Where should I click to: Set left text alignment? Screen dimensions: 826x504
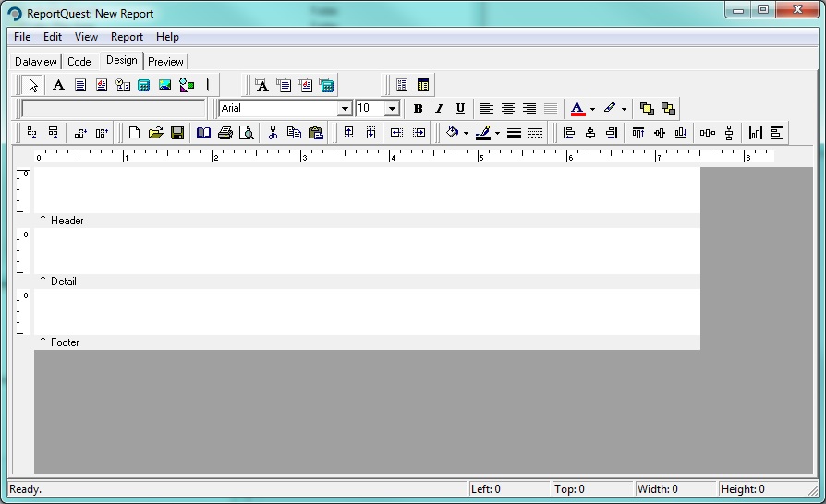pyautogui.click(x=486, y=108)
